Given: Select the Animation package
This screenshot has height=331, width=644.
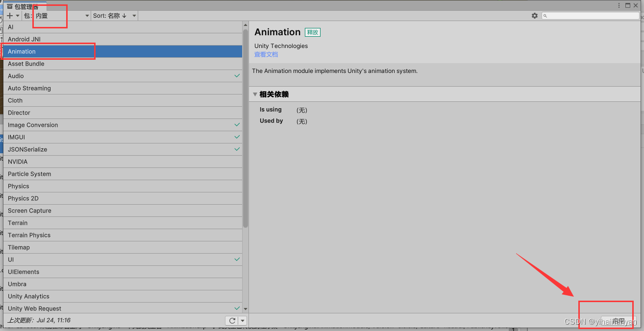Looking at the screenshot, I should click(123, 51).
